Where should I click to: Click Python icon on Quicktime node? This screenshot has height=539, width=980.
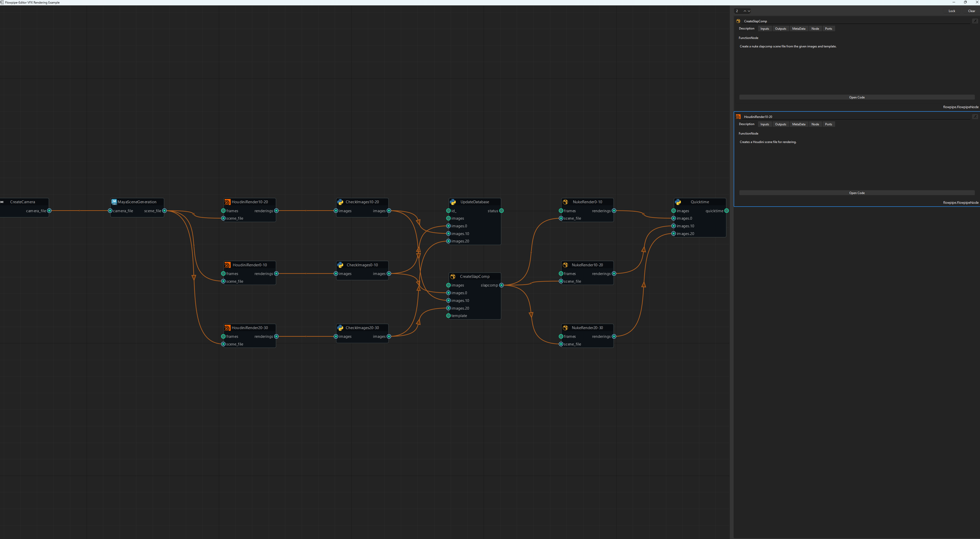point(678,202)
